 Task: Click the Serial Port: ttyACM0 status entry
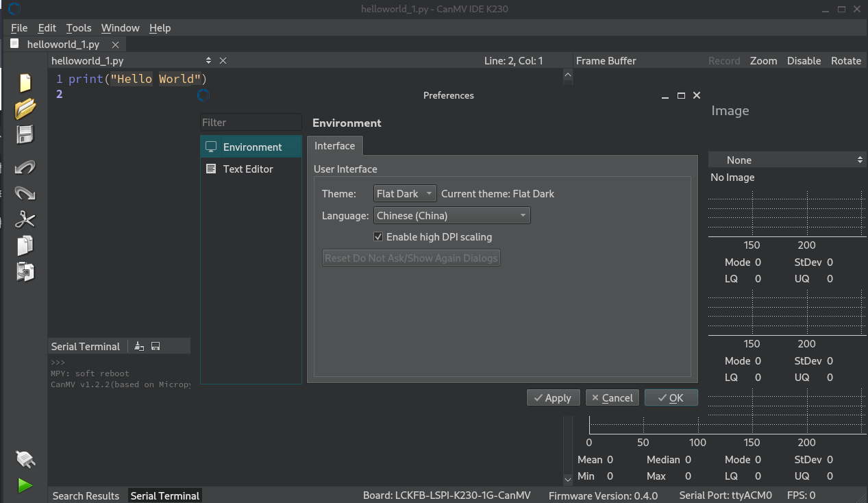[x=726, y=495]
